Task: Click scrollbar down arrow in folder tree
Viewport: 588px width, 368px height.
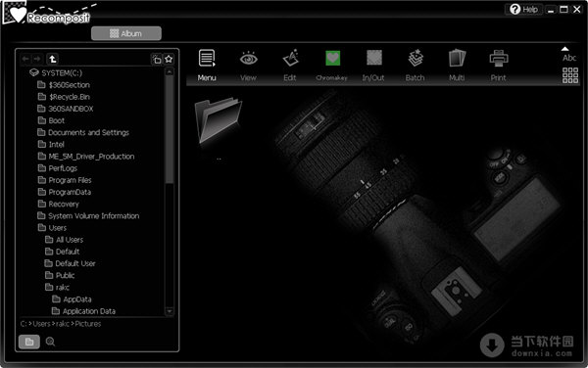Action: [x=170, y=311]
